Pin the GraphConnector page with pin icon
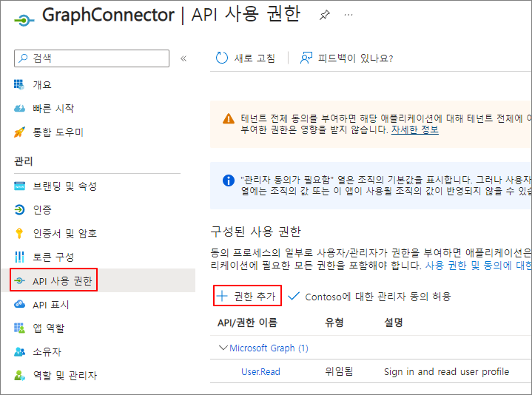Viewport: 532px width, 395px height. (x=325, y=15)
